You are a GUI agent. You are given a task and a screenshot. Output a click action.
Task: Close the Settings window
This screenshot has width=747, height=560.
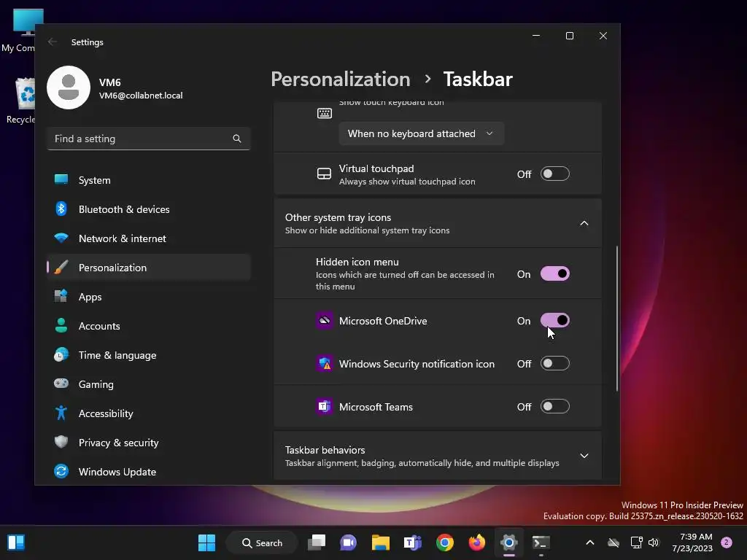(x=603, y=36)
